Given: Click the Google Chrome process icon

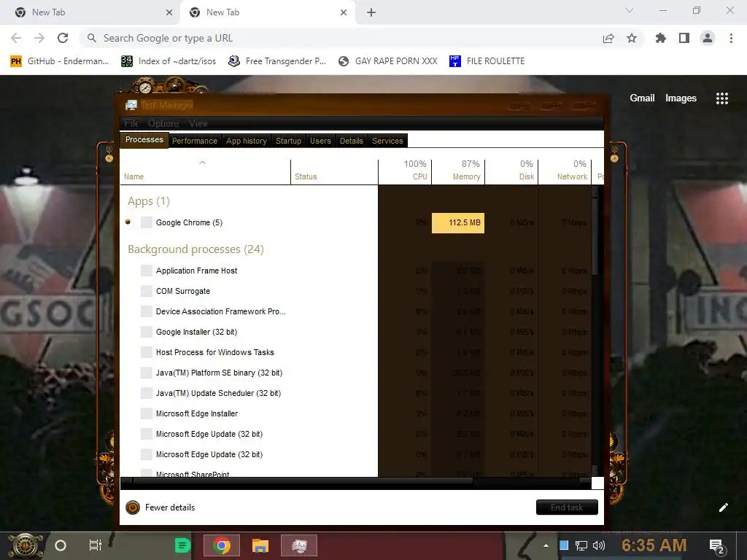Looking at the screenshot, I should coord(146,222).
